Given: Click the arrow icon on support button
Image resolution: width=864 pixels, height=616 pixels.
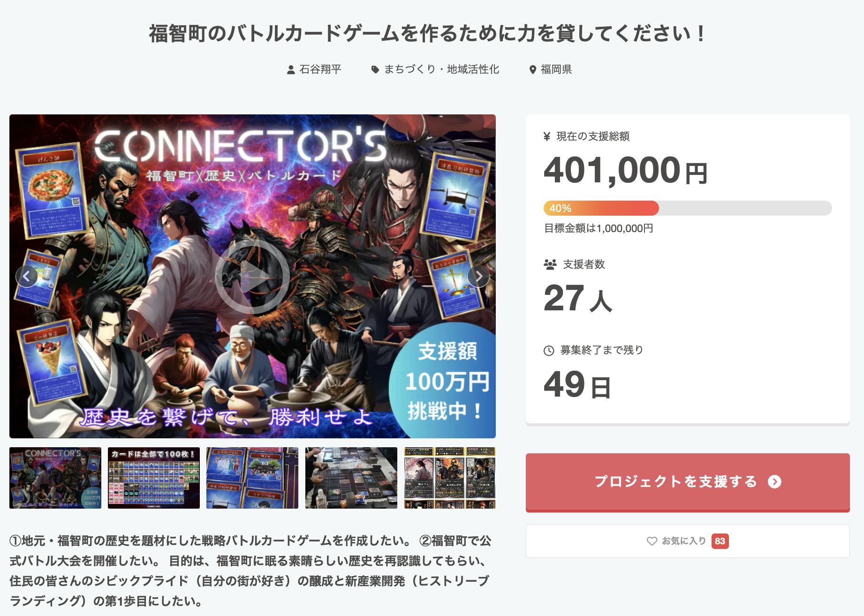Looking at the screenshot, I should (x=774, y=481).
